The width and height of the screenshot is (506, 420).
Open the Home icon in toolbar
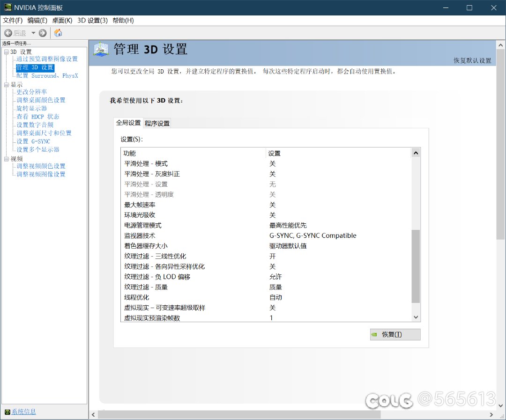click(58, 33)
